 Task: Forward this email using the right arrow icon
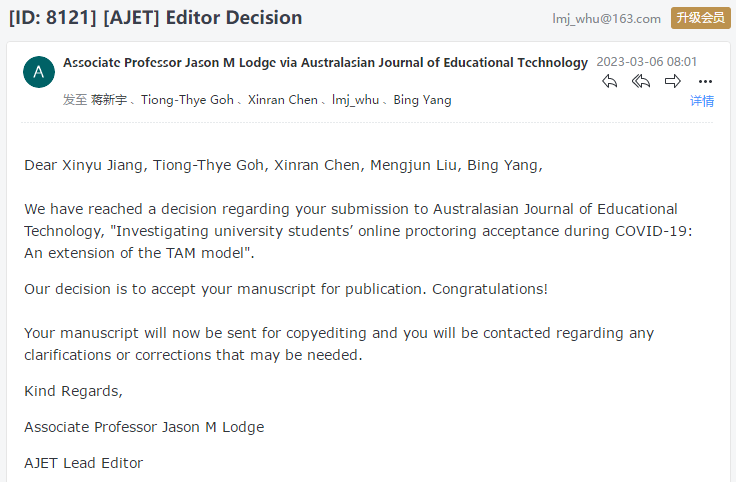(x=673, y=81)
